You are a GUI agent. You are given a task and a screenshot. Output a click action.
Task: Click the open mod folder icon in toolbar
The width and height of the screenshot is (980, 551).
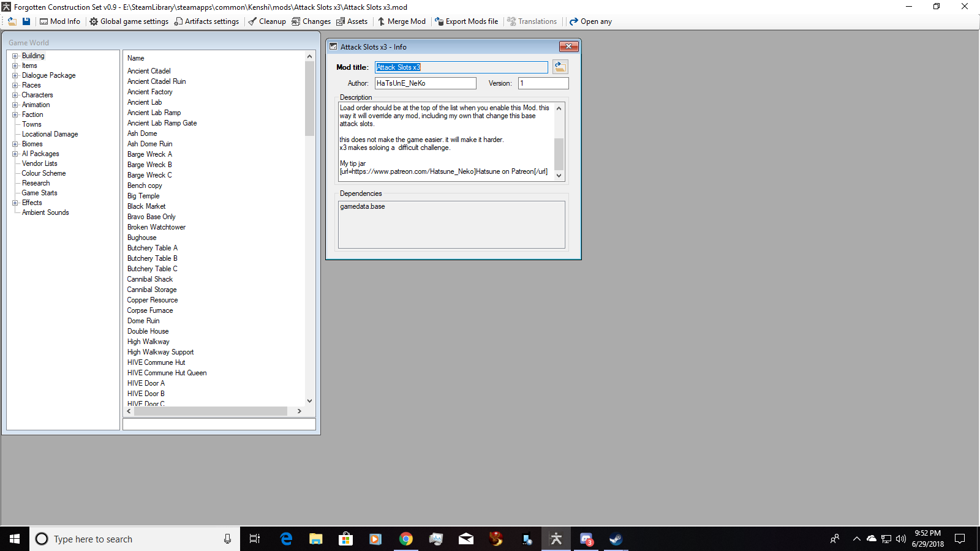pos(12,21)
